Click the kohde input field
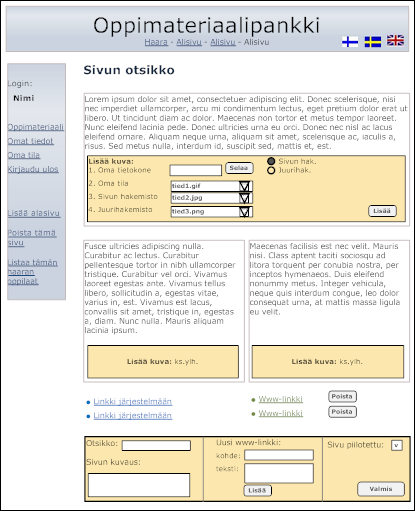 [x=279, y=455]
